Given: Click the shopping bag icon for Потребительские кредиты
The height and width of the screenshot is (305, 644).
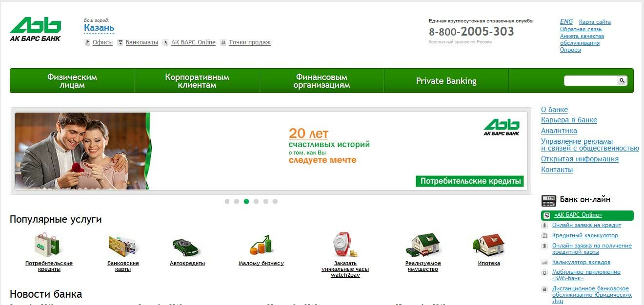Looking at the screenshot, I should pyautogui.click(x=48, y=245).
